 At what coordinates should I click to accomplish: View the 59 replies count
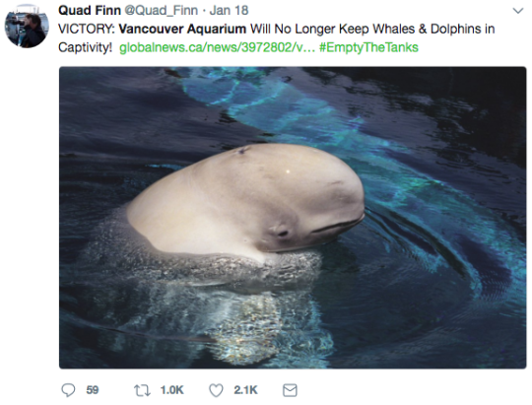93,390
